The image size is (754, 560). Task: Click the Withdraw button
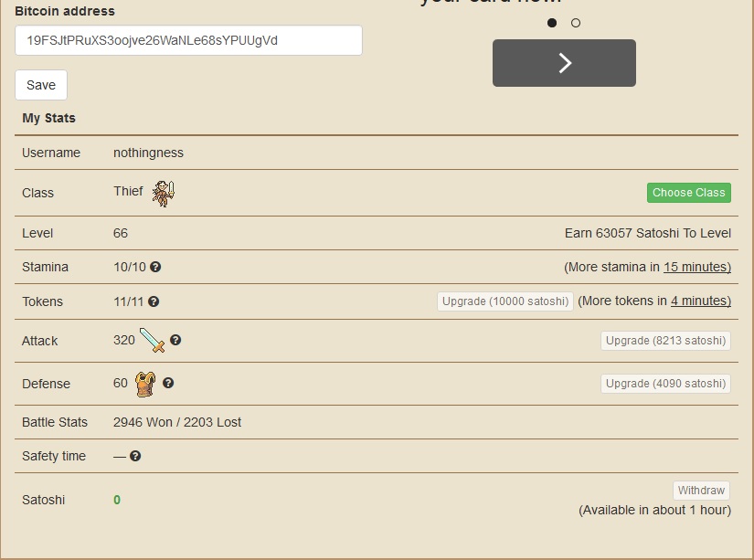point(701,491)
